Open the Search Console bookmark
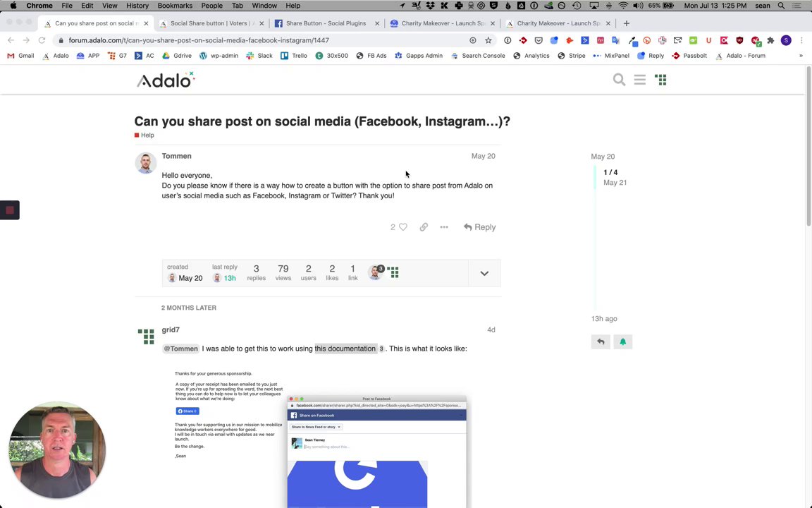 [x=478, y=56]
